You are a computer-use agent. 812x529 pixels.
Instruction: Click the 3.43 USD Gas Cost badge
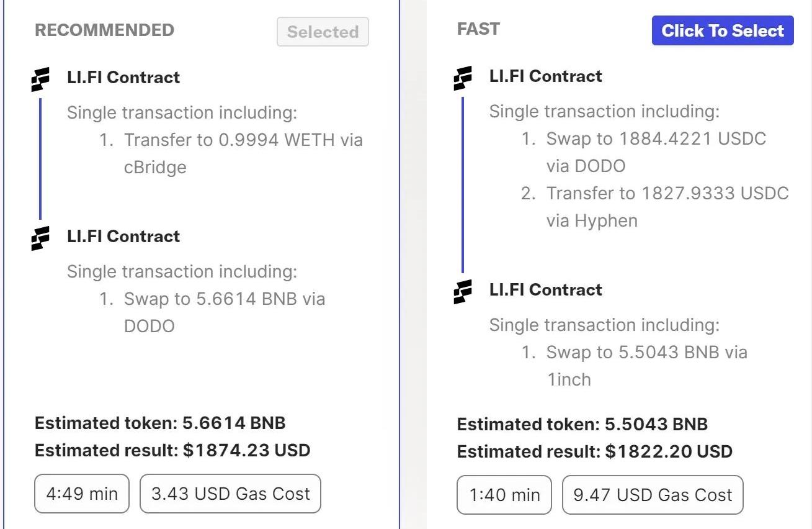coord(230,494)
